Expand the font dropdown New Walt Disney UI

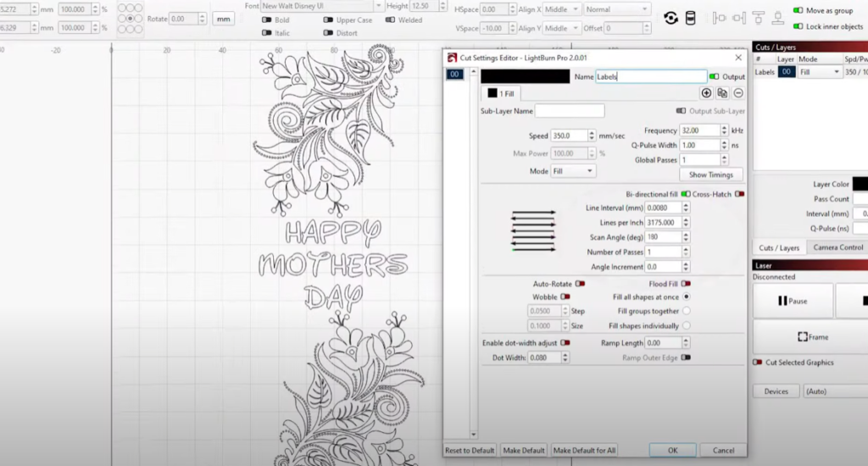click(x=377, y=6)
